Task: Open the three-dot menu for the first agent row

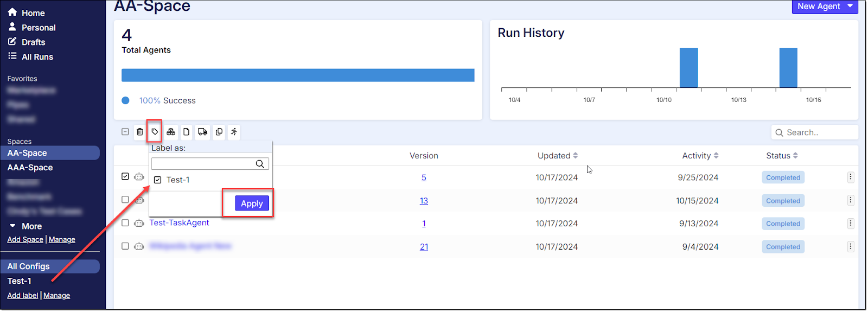Action: pyautogui.click(x=850, y=177)
